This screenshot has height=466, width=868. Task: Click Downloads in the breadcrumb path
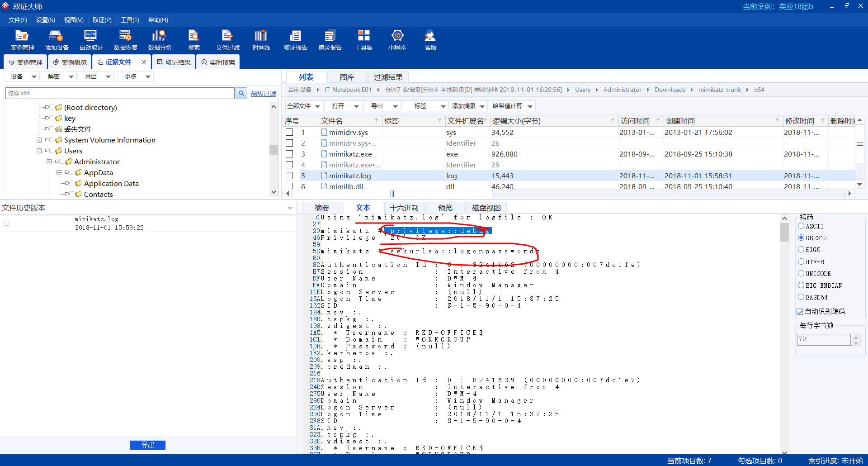point(670,90)
